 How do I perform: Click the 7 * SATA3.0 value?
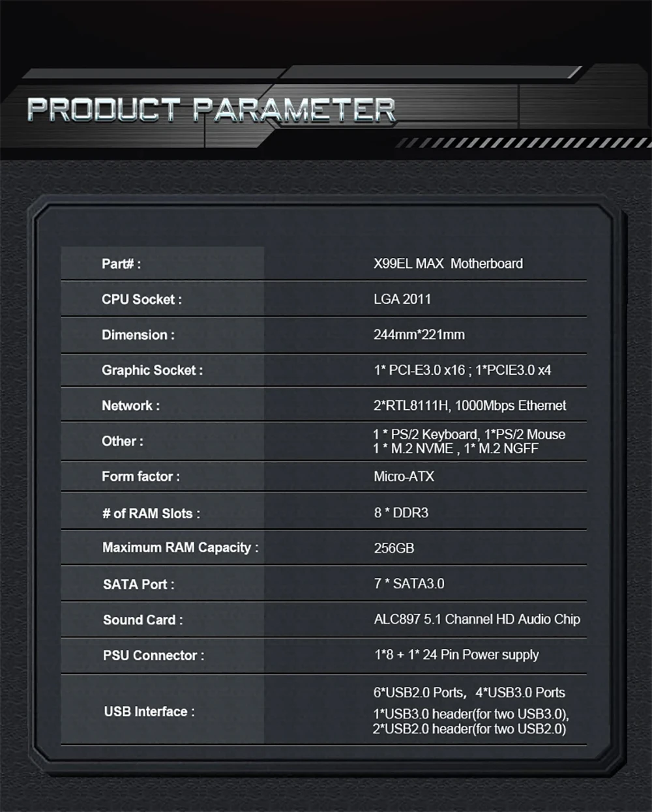(x=409, y=584)
